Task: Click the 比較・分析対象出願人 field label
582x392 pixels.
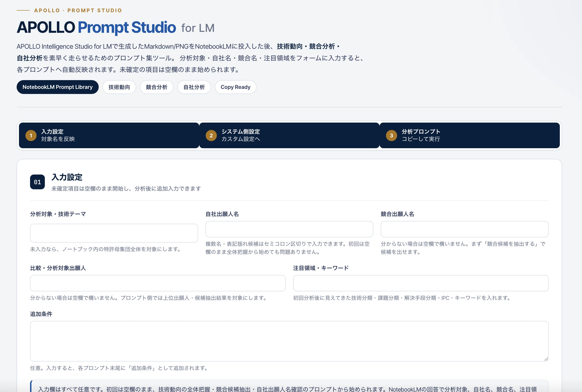Action: coord(58,268)
